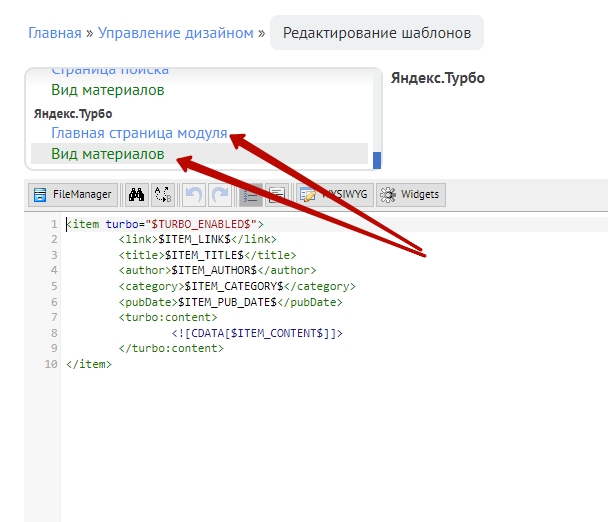Click the binoculars search icon
This screenshot has height=522, width=608.
coord(138,195)
